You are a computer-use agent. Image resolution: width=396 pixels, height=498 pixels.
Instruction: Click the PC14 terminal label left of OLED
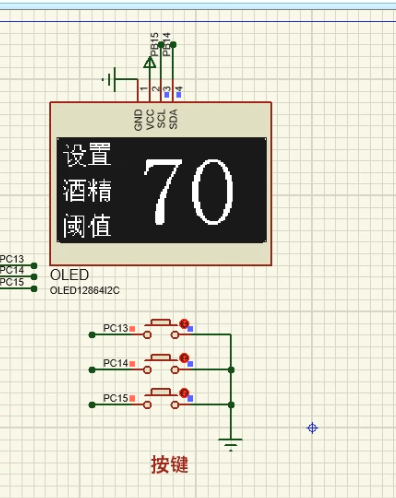pyautogui.click(x=12, y=270)
